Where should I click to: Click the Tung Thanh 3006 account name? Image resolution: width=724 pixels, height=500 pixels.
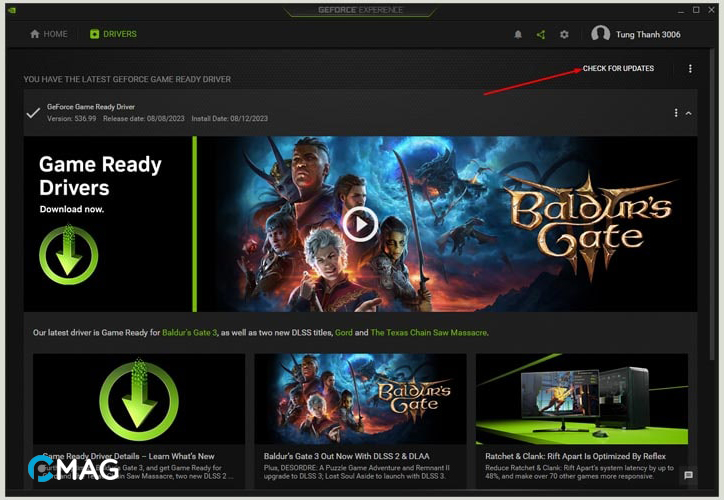point(648,35)
